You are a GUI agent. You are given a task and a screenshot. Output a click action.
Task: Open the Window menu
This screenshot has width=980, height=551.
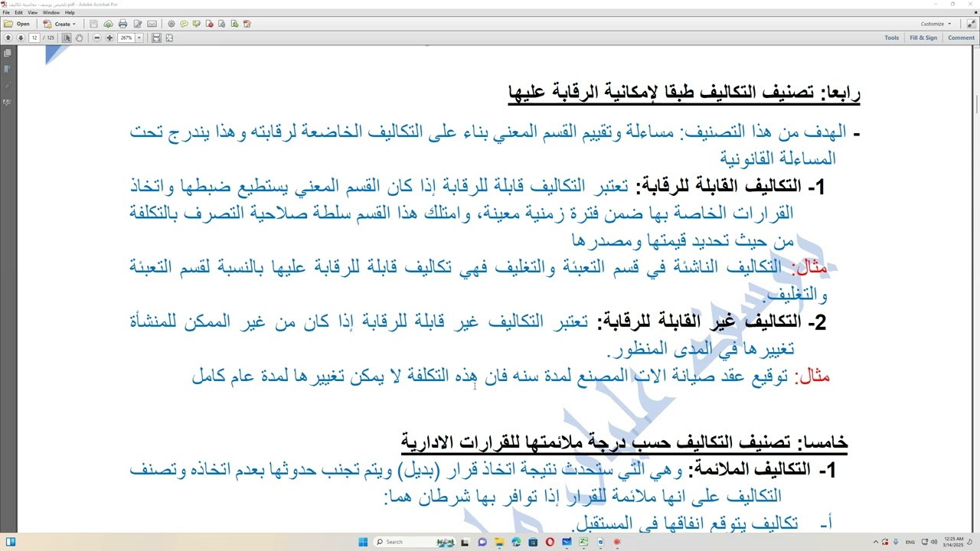[x=51, y=12]
